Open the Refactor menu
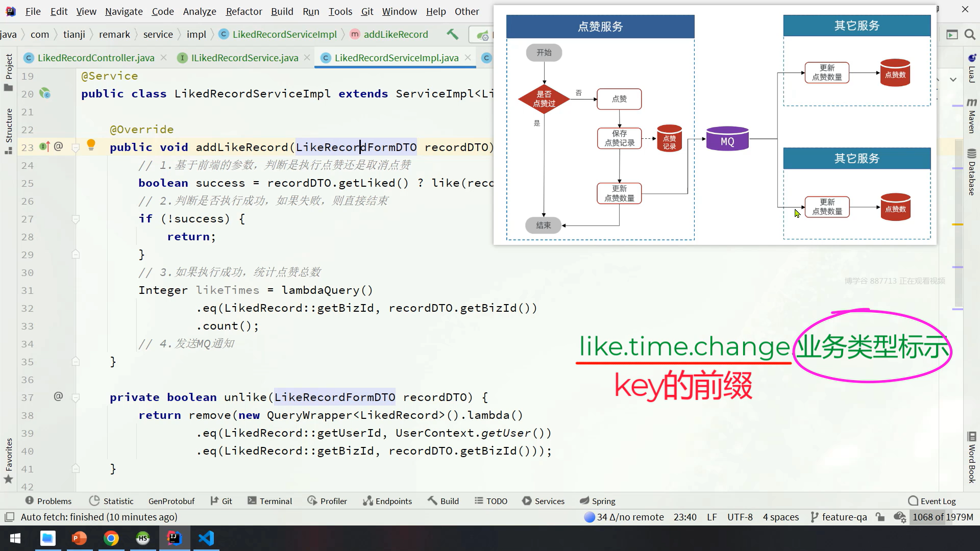The width and height of the screenshot is (980, 551). click(243, 11)
